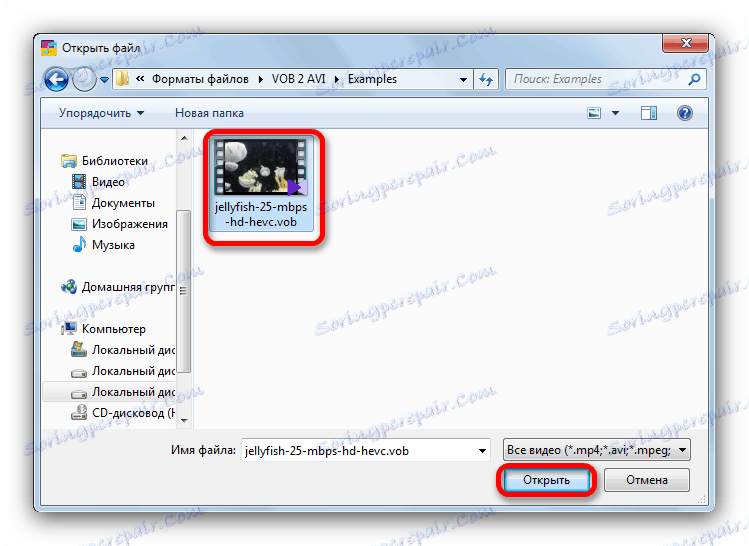The height and width of the screenshot is (546, 749).
Task: Click the 'Examples' breadcrumb segment
Action: click(372, 79)
